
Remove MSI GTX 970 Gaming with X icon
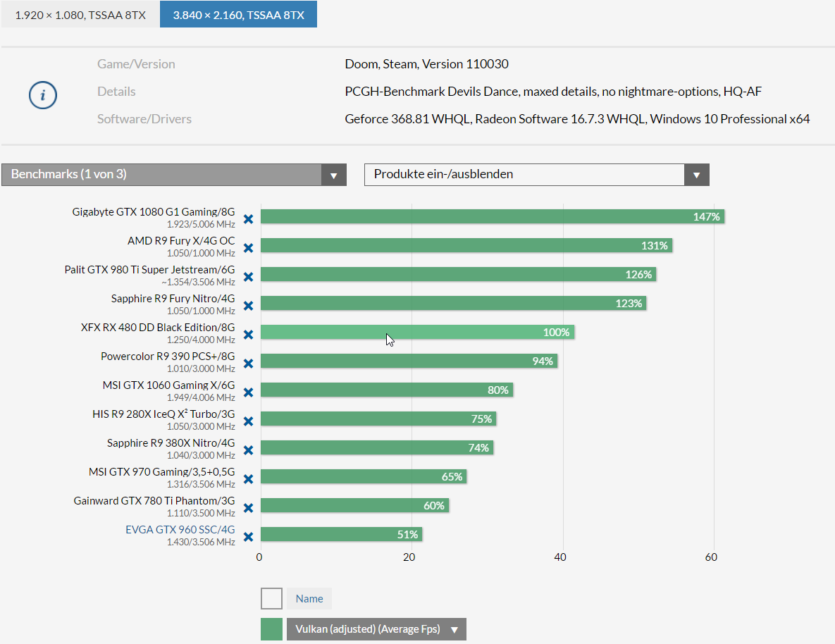pos(248,479)
